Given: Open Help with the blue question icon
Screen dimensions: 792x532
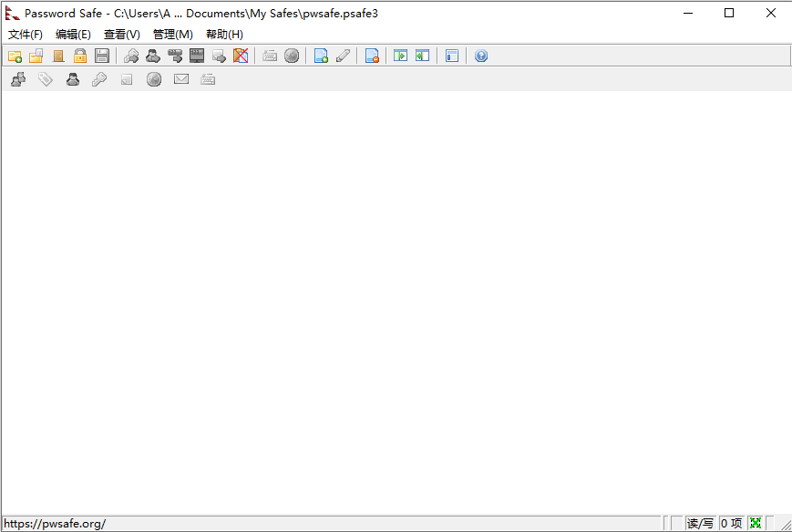Looking at the screenshot, I should (x=481, y=56).
